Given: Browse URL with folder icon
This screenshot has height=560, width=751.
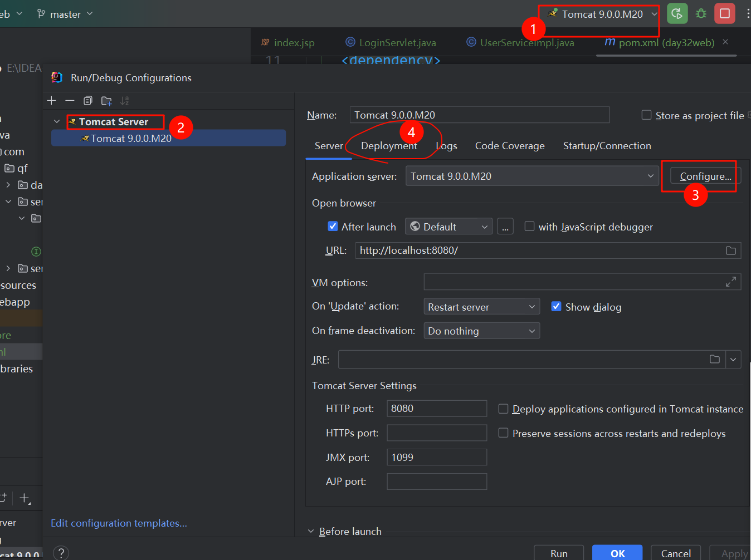Looking at the screenshot, I should click(x=731, y=250).
